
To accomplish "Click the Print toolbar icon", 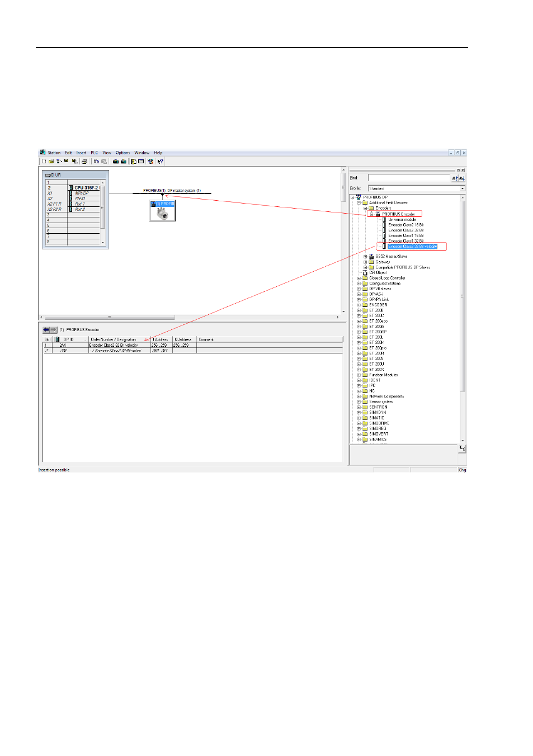I will [84, 162].
